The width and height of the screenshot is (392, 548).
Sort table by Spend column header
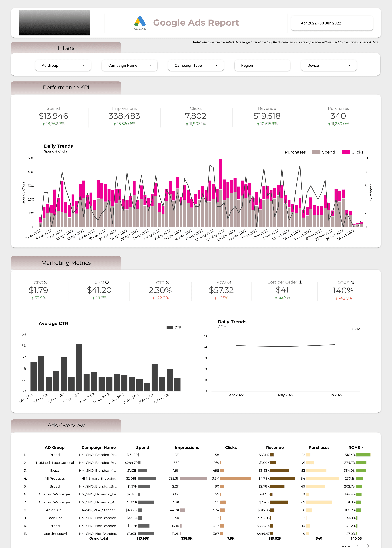(142, 447)
